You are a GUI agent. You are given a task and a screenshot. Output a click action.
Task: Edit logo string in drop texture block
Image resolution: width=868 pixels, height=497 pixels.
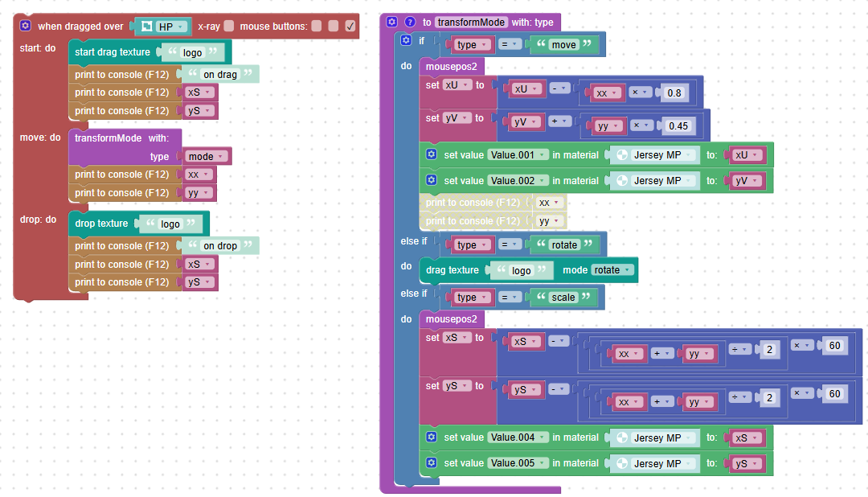point(170,224)
